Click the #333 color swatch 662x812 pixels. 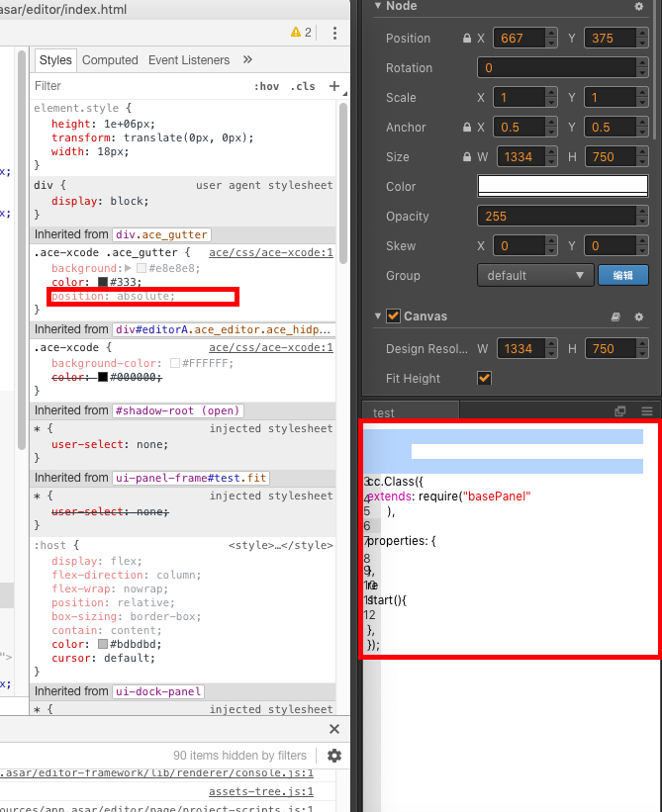tap(103, 282)
